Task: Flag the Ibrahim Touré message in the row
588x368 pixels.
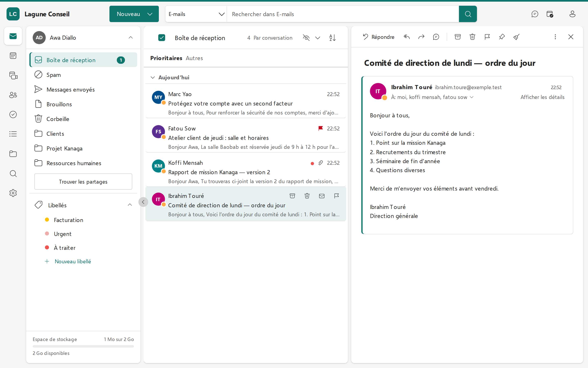Action: click(336, 196)
